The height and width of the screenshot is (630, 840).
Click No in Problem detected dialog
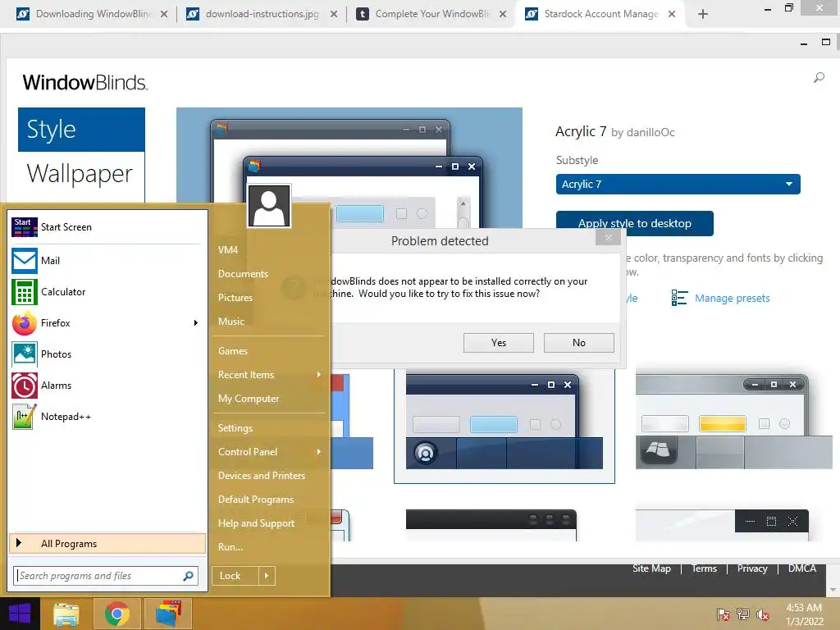(578, 343)
